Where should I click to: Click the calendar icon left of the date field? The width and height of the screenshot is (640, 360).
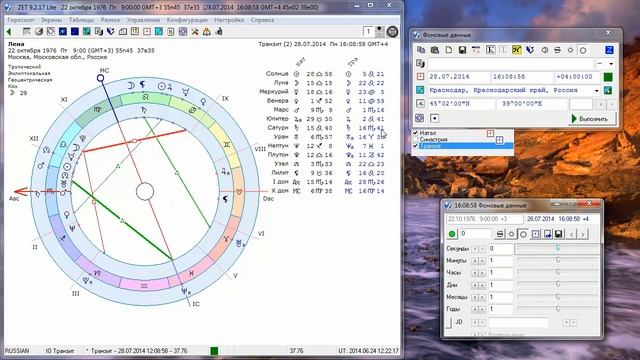(420, 77)
